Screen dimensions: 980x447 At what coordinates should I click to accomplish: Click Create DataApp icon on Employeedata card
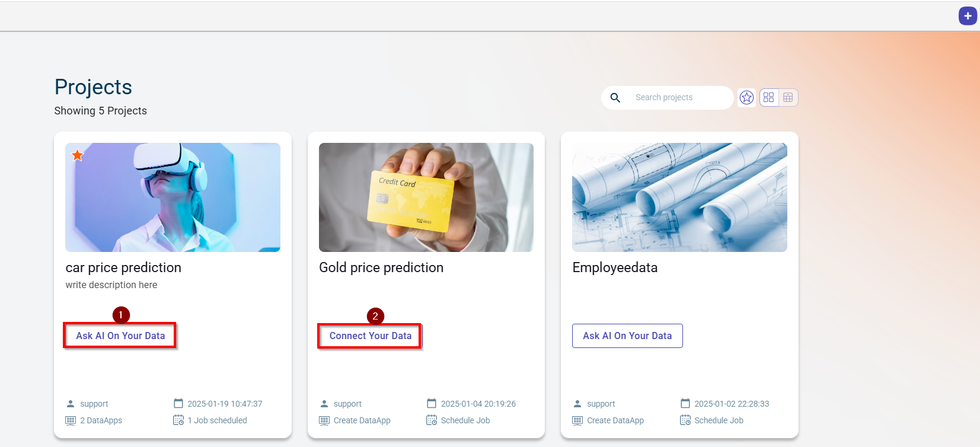pos(577,420)
